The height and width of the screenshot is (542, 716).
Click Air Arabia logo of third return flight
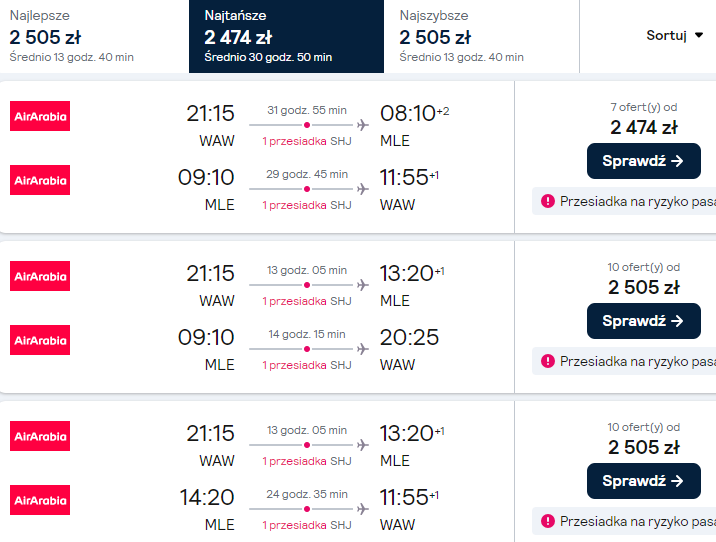click(40, 500)
